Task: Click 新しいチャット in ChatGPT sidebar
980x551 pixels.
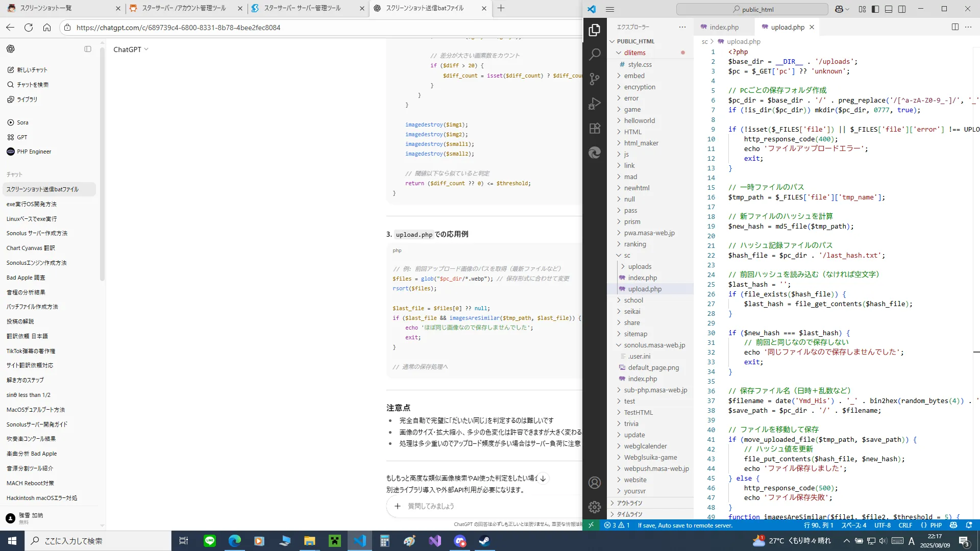Action: [32, 70]
